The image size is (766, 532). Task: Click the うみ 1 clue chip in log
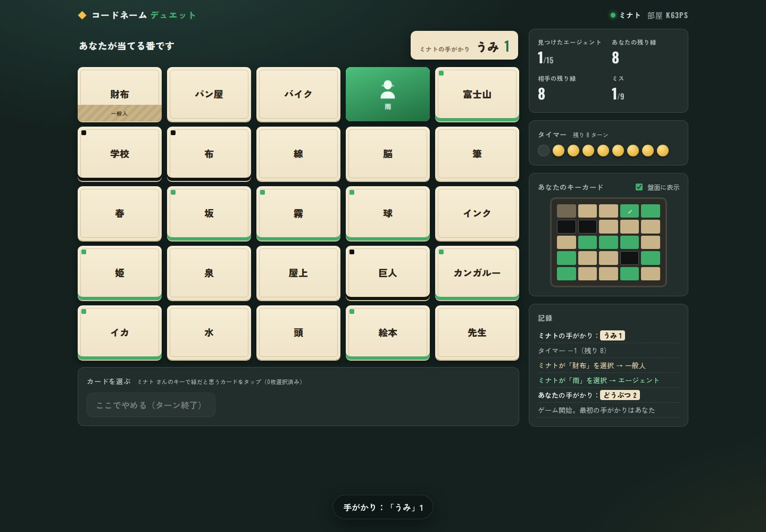612,336
